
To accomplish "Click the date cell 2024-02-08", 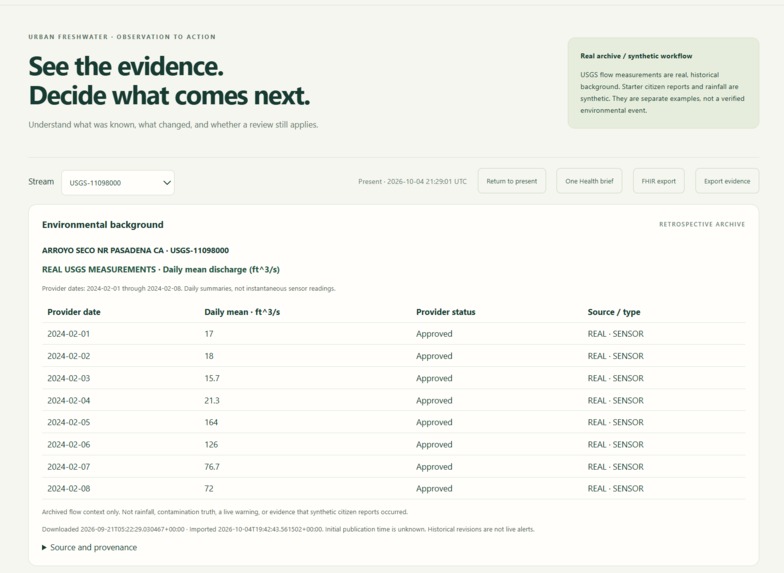I will tap(68, 489).
